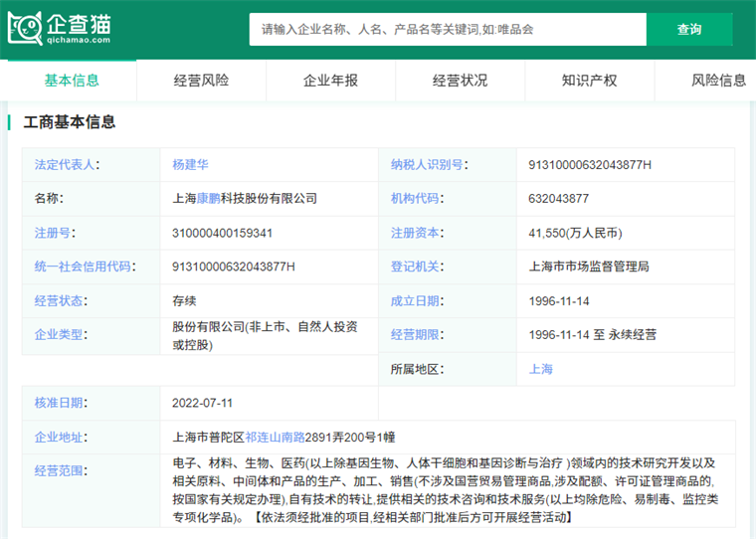Click the 经营期限 label
Viewport: 756px width, 539px height.
pyautogui.click(x=417, y=334)
